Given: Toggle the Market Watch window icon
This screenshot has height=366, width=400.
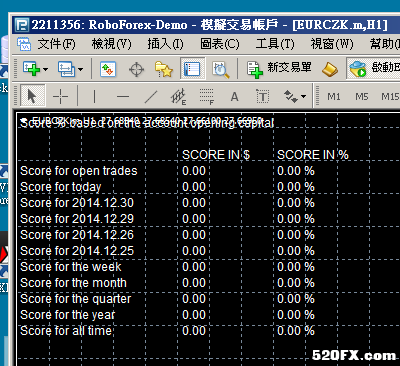Looking at the screenshot, I should 108,69.
